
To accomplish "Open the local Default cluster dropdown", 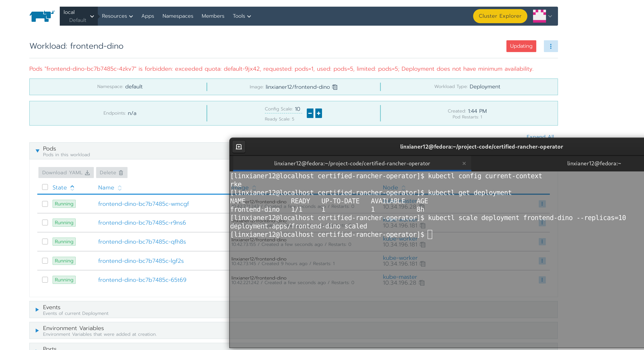I will click(x=78, y=16).
